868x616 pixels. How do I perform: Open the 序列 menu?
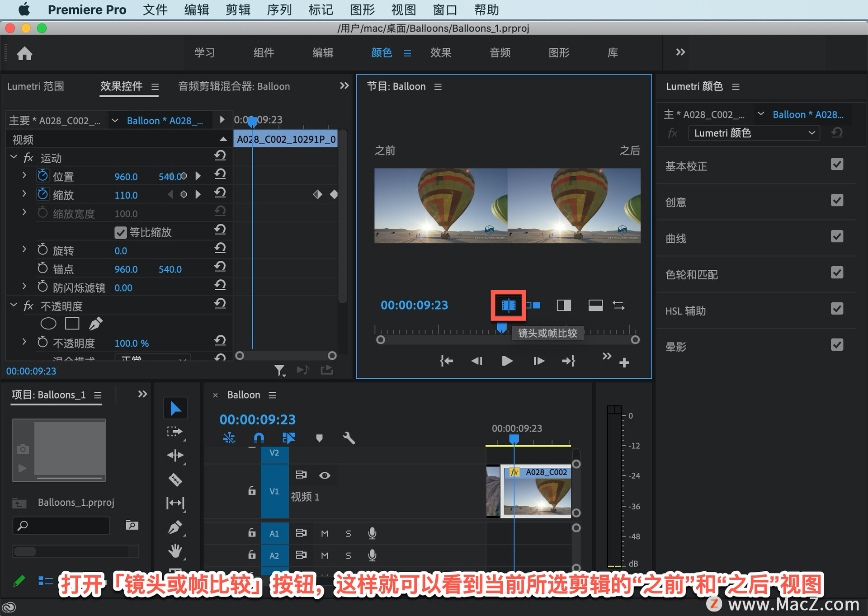pos(279,9)
